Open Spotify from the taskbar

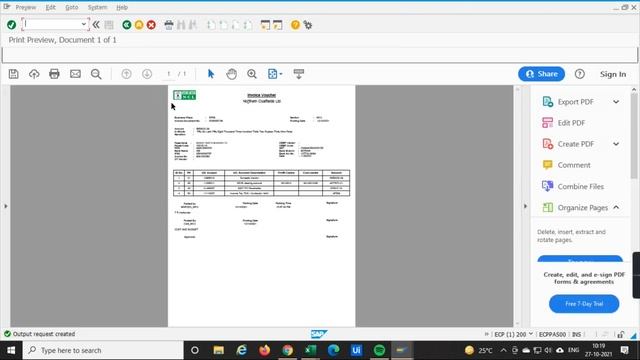(379, 350)
